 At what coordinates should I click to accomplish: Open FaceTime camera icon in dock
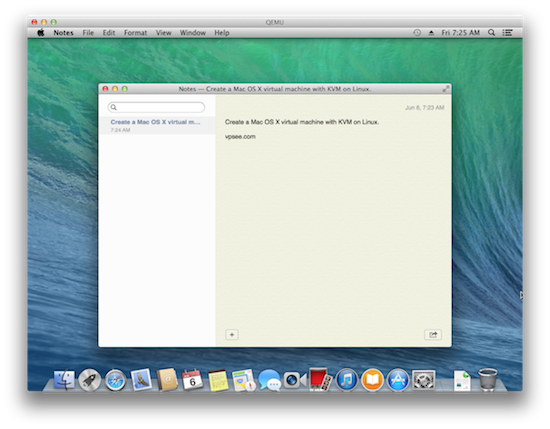(295, 380)
